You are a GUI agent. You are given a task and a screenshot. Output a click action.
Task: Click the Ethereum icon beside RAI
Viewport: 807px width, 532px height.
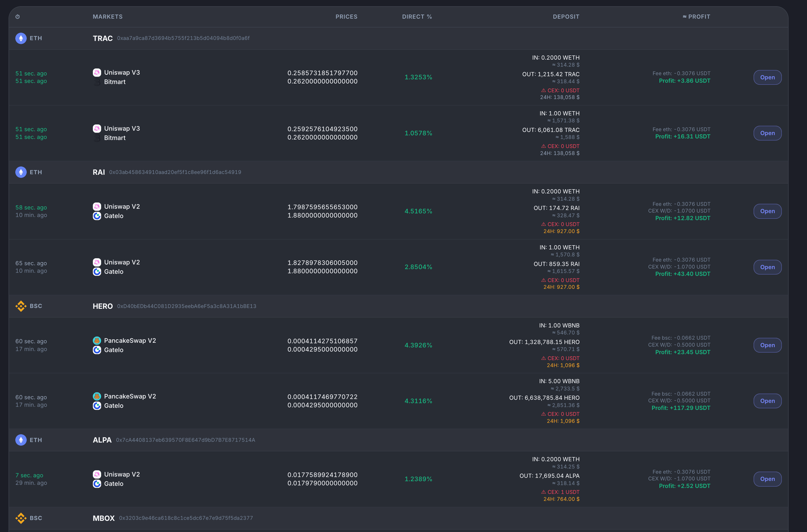(x=21, y=172)
